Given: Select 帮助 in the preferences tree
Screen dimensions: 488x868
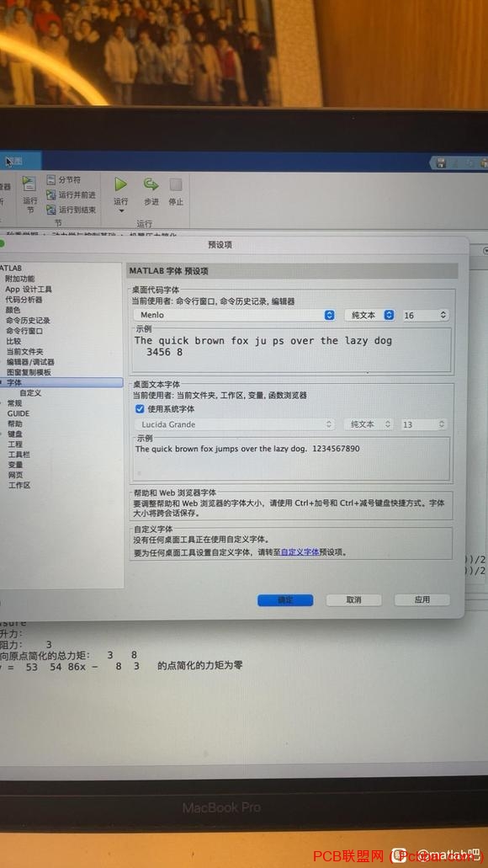Looking at the screenshot, I should (15, 424).
